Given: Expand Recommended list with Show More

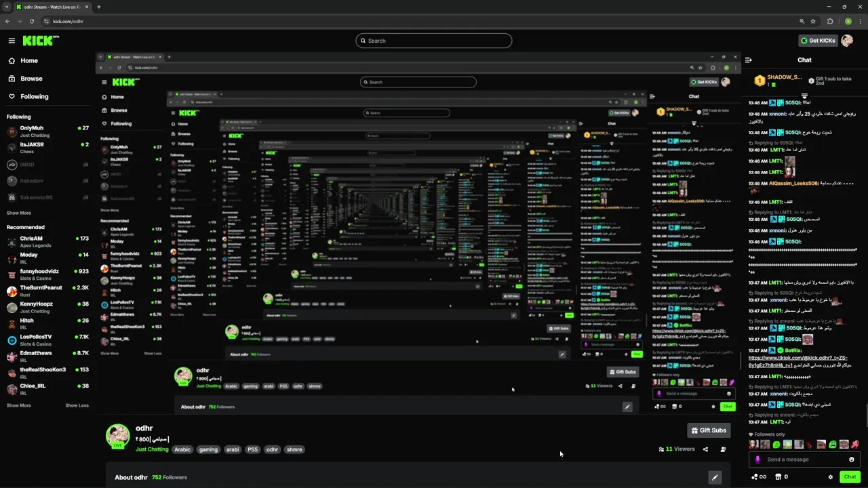Looking at the screenshot, I should point(19,405).
